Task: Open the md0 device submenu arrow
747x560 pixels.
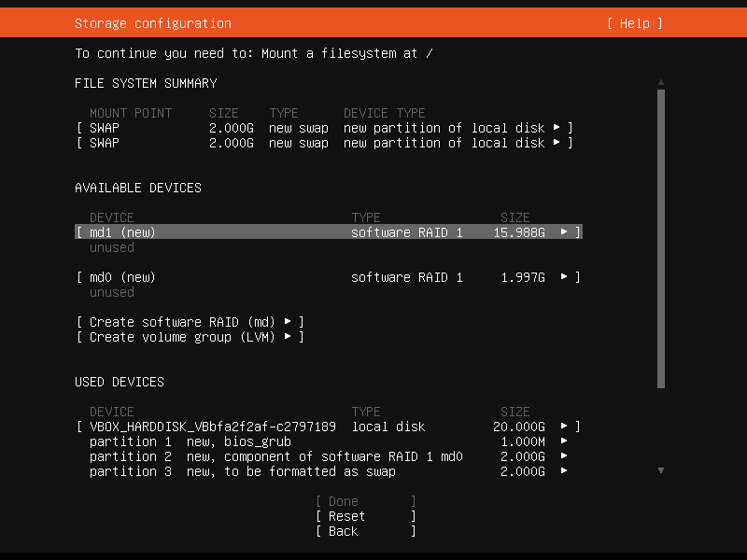Action: coord(564,276)
